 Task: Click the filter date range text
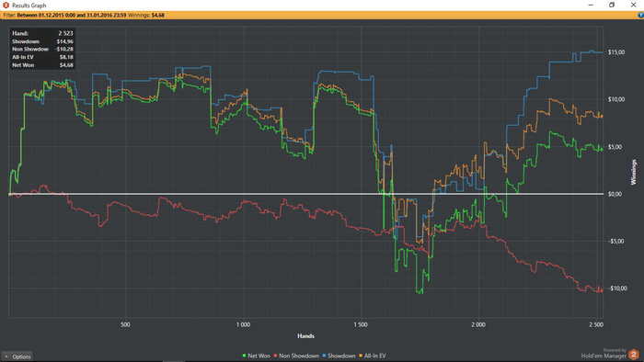coord(72,16)
